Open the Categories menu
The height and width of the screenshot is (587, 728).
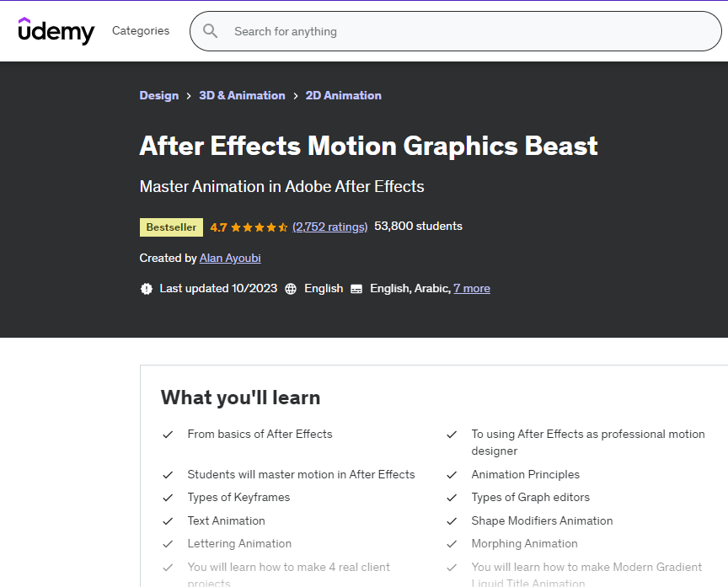pos(140,31)
